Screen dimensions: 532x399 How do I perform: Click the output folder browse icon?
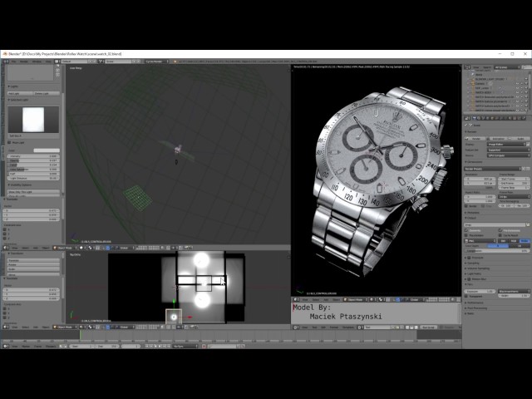(528, 224)
